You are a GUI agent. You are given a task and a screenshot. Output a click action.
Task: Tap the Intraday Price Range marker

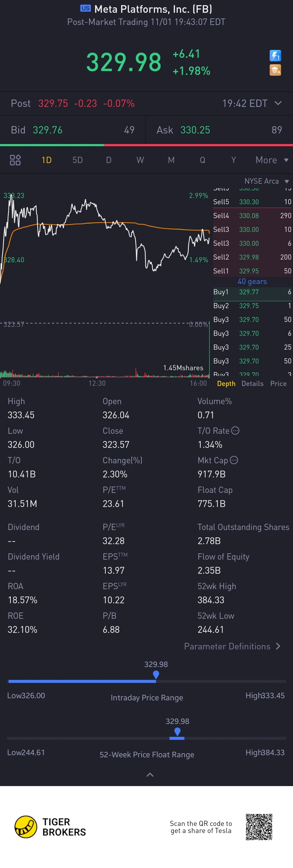pos(156,675)
